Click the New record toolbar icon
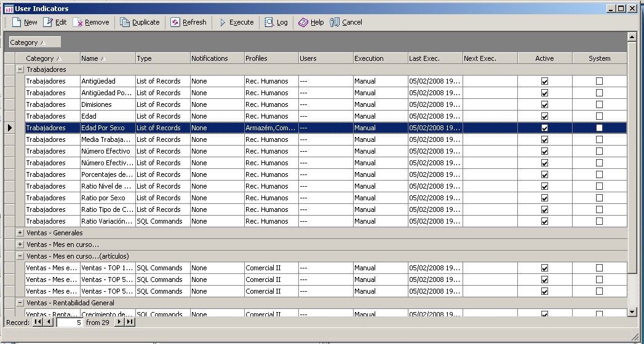 point(17,22)
